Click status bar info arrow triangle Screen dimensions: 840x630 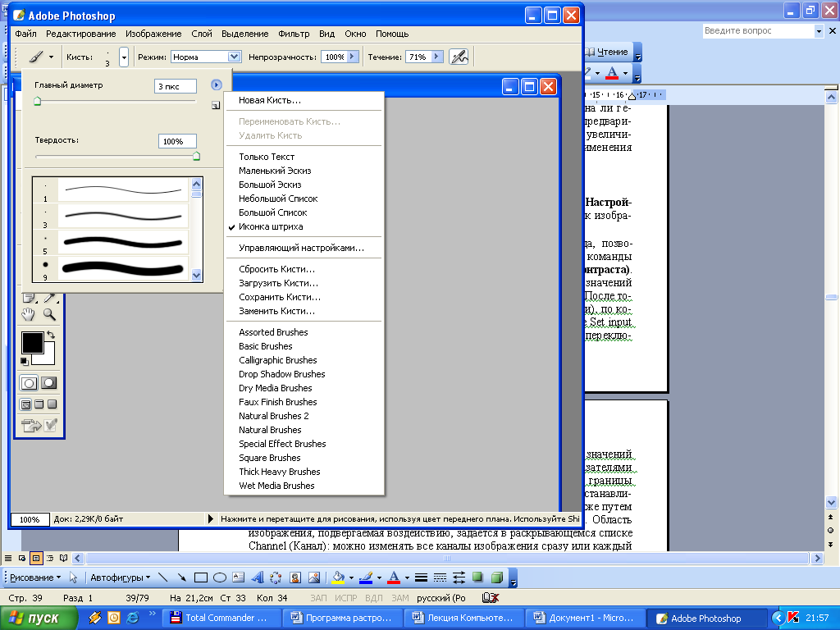coord(211,518)
